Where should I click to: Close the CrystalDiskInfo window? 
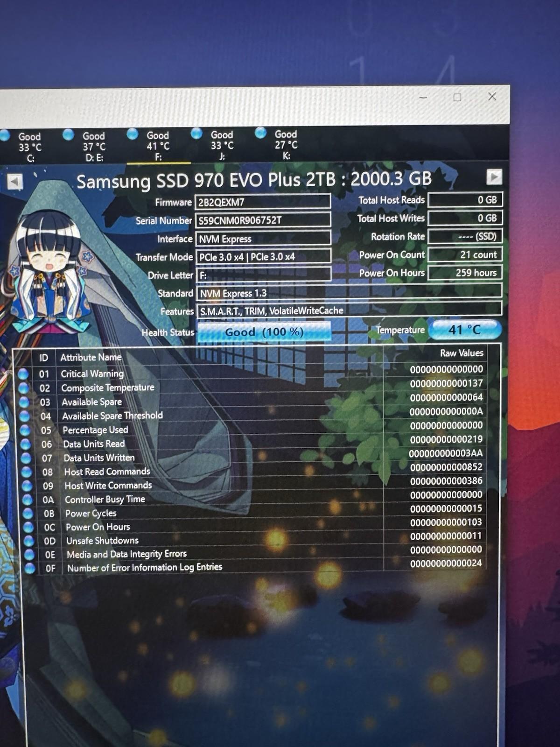(492, 96)
